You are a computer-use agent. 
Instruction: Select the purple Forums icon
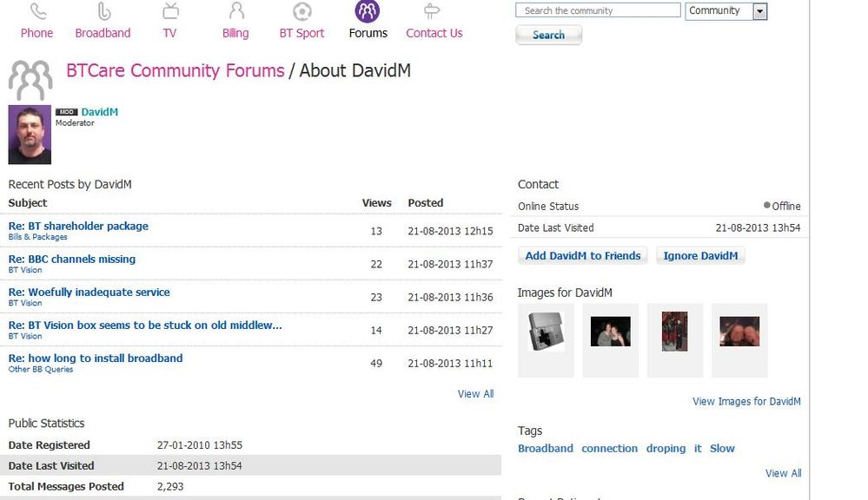[x=368, y=10]
